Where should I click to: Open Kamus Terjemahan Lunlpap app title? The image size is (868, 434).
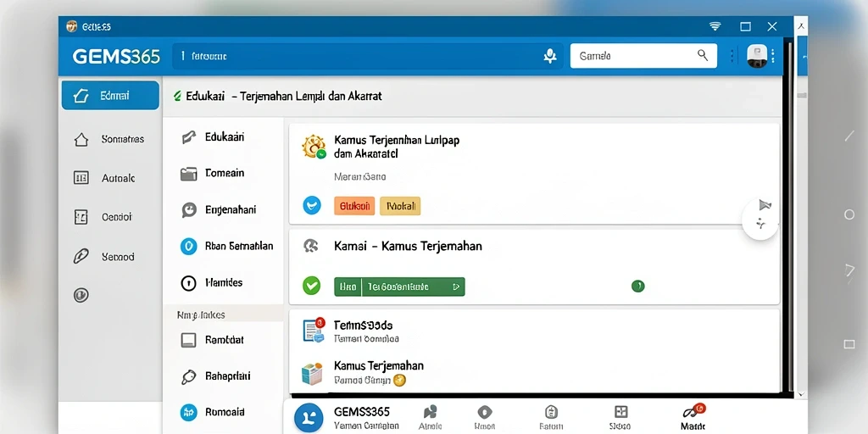(397, 147)
